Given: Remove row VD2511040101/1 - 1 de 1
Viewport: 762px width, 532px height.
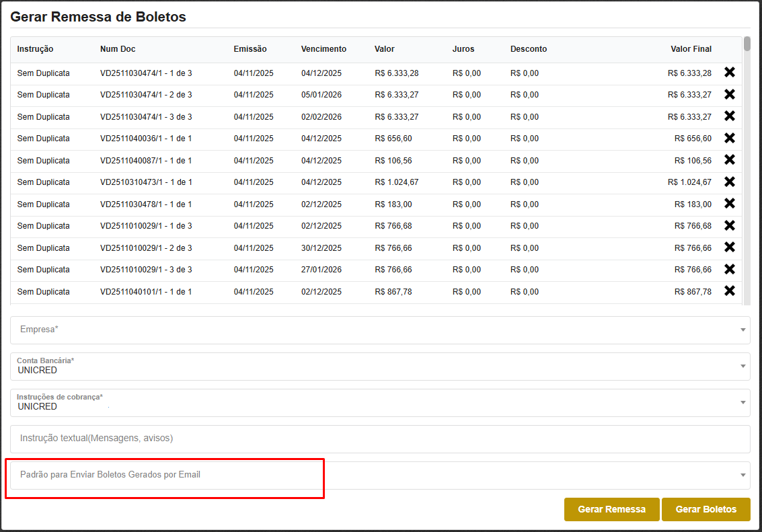Looking at the screenshot, I should click(x=729, y=291).
